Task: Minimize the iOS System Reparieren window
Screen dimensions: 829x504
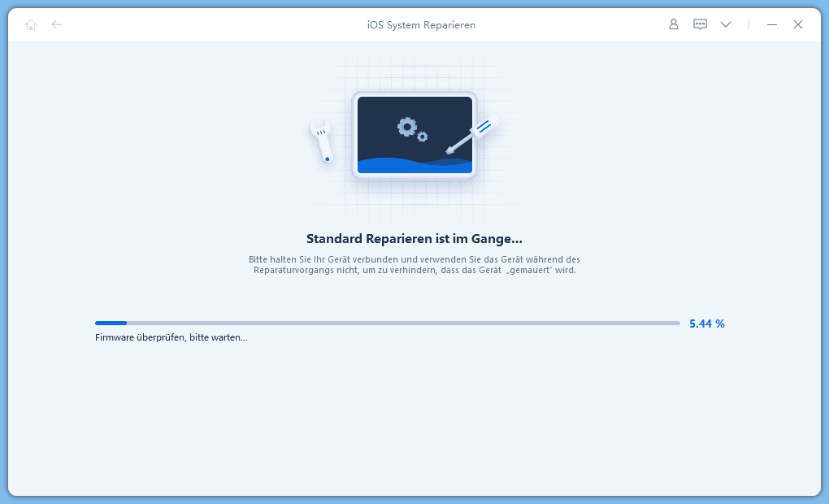Action: 772,24
